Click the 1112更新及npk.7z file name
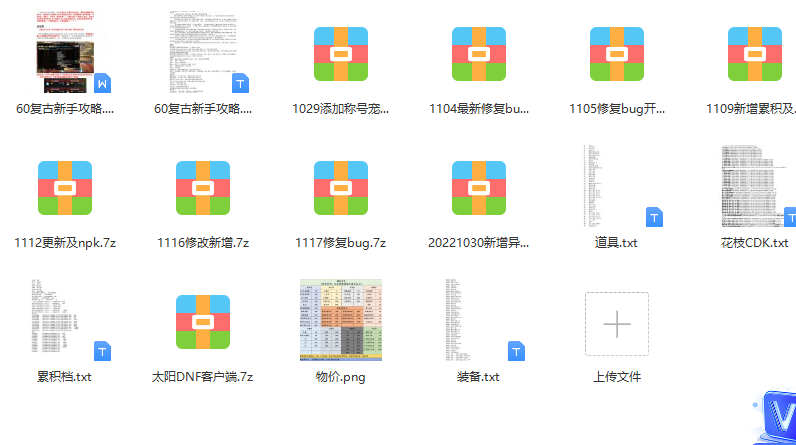796x445 pixels. [65, 243]
